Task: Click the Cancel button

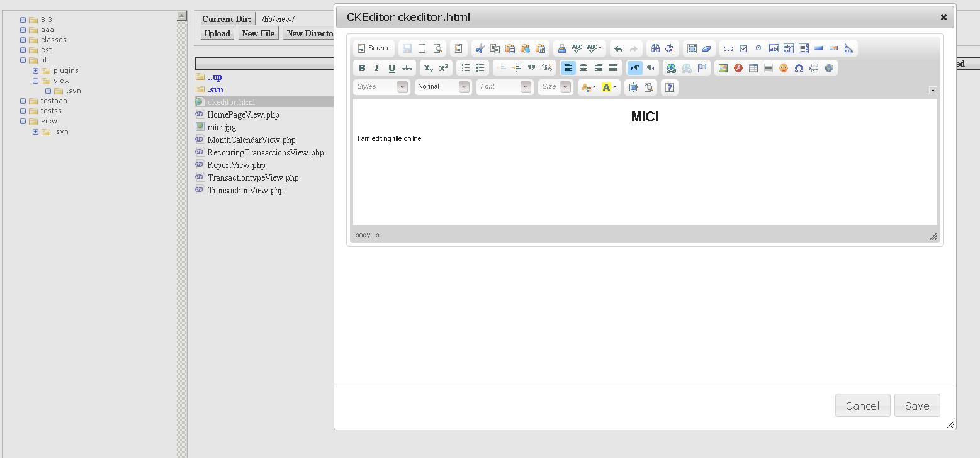Action: click(862, 406)
